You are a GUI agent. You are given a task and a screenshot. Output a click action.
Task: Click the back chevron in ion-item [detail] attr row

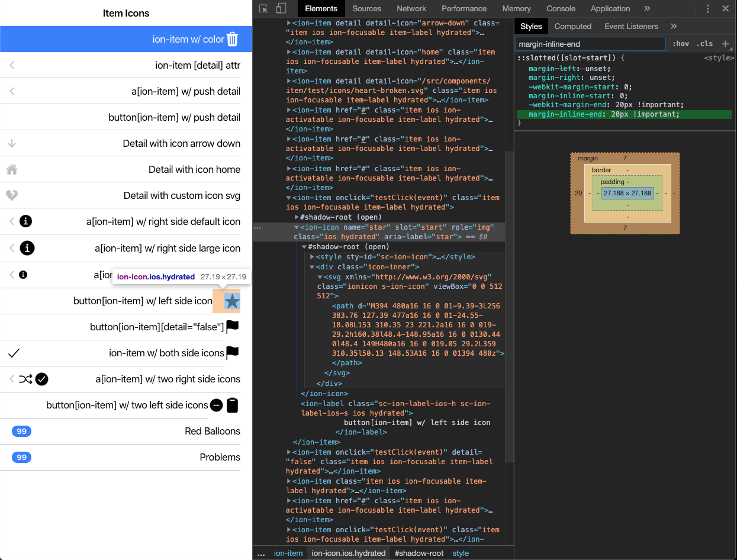(x=12, y=65)
